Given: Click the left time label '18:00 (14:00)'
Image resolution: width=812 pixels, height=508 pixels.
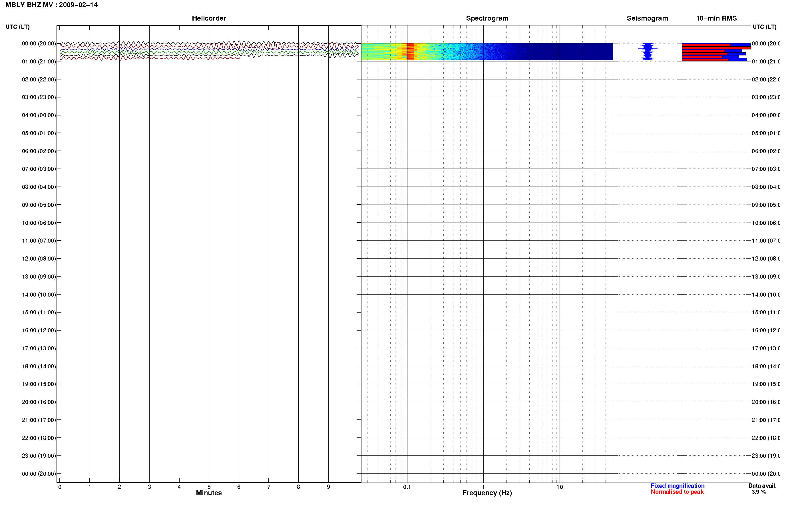Looking at the screenshot, I should click(39, 366).
